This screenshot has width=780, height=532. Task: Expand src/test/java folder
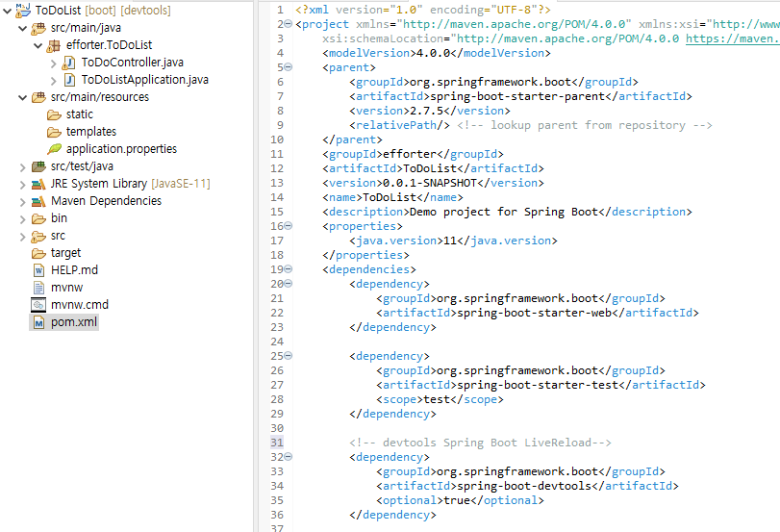coord(22,167)
